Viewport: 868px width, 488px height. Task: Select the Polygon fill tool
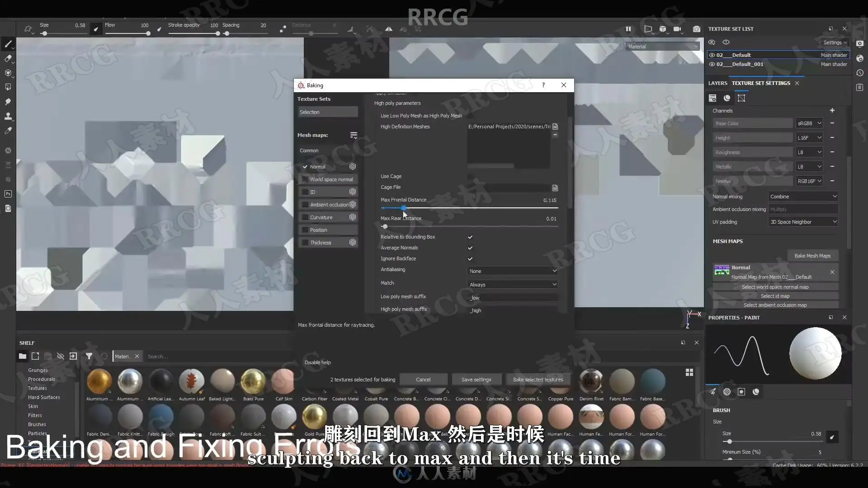click(8, 87)
